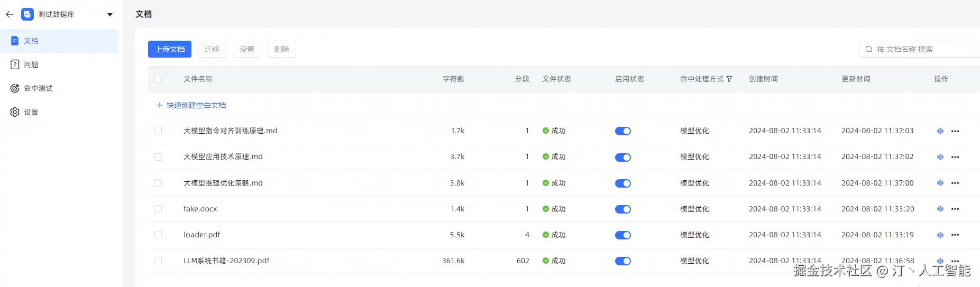The image size is (980, 287).
Task: Click the back arrow icon
Action: 10,14
